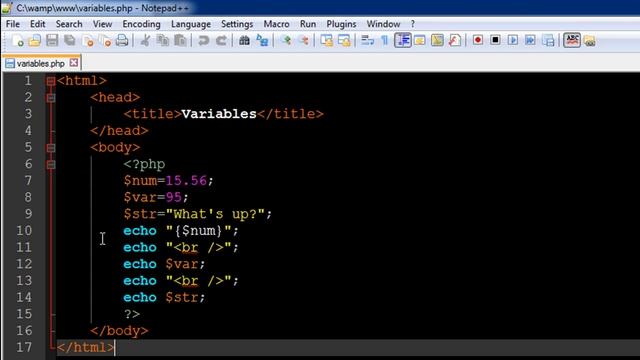Open the File menu
This screenshot has width=640, height=360.
13,24
